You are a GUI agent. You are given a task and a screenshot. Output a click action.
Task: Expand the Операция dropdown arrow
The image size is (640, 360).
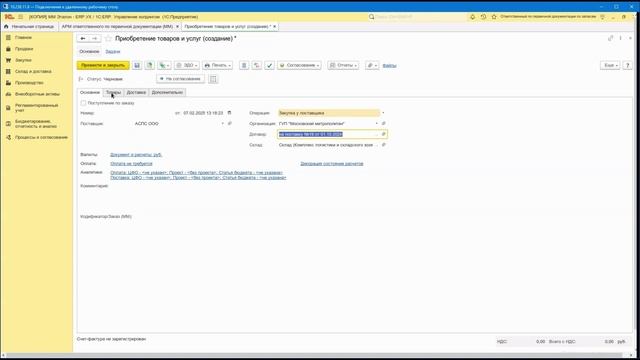click(x=383, y=113)
